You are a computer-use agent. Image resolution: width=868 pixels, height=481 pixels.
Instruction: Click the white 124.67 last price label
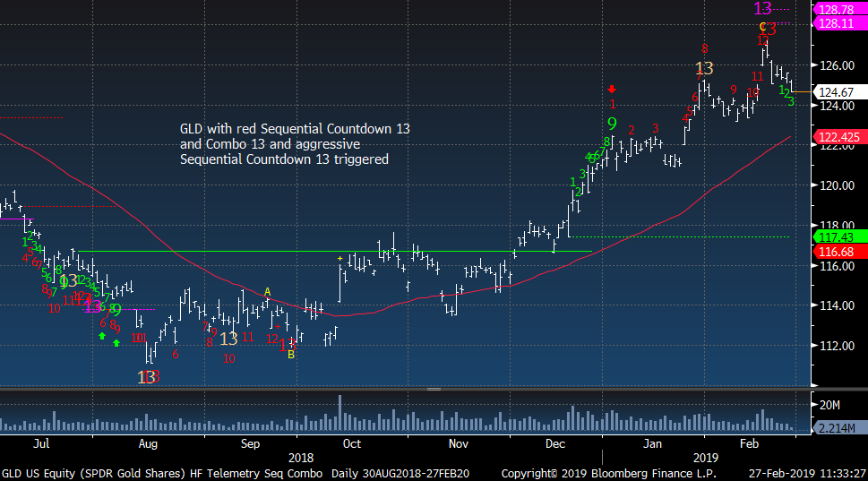point(839,92)
